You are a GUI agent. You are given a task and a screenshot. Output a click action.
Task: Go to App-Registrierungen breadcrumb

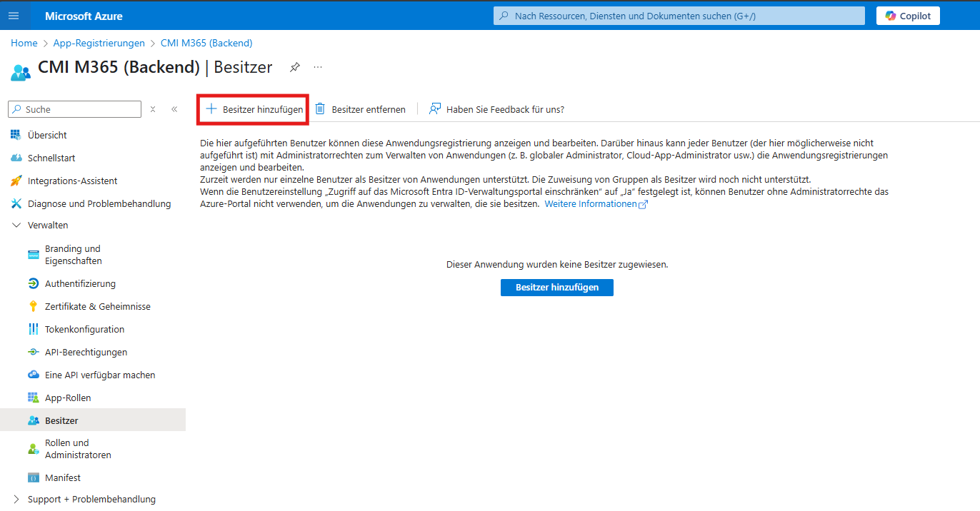(99, 43)
